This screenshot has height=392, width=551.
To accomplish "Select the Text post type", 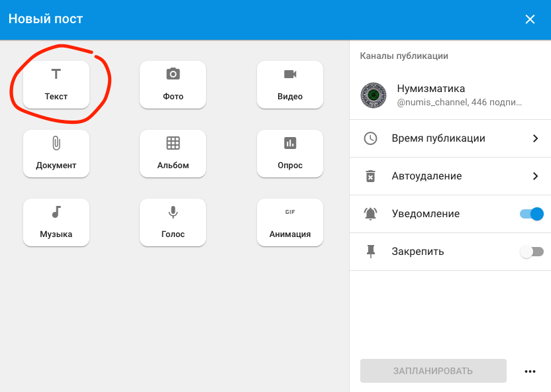I will point(56,85).
